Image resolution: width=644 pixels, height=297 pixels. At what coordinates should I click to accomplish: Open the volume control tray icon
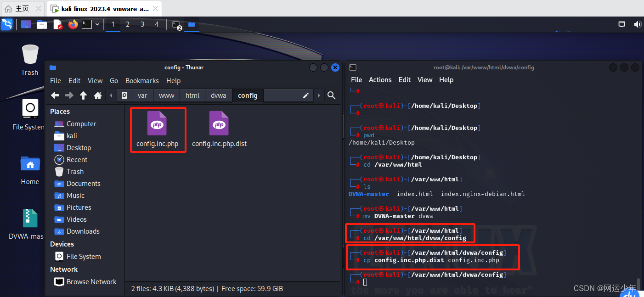pyautogui.click(x=638, y=24)
